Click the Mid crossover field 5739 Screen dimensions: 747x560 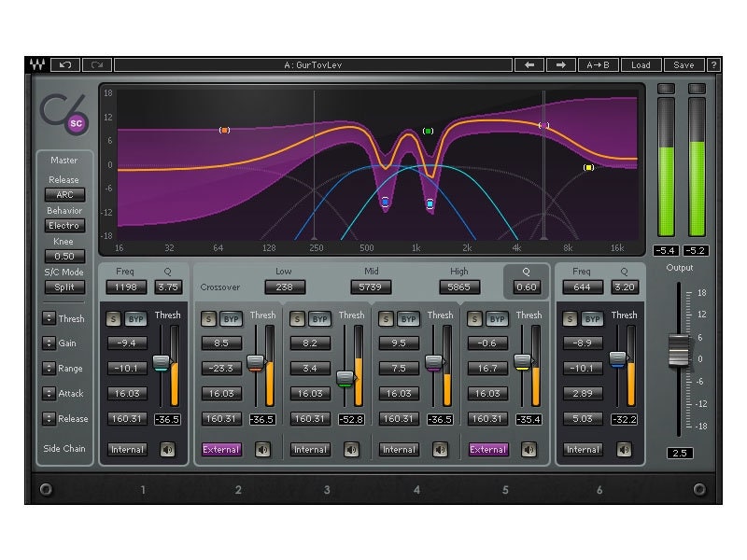click(370, 287)
